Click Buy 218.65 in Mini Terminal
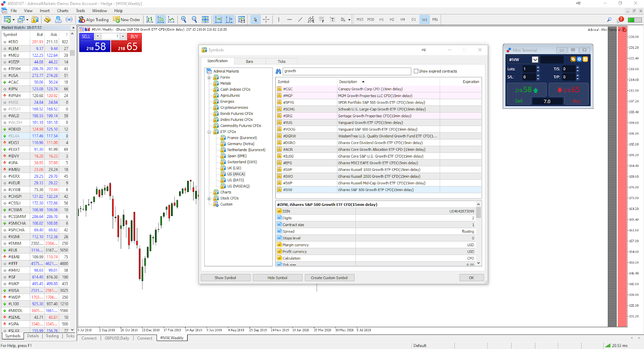644x349 pixels. click(569, 90)
